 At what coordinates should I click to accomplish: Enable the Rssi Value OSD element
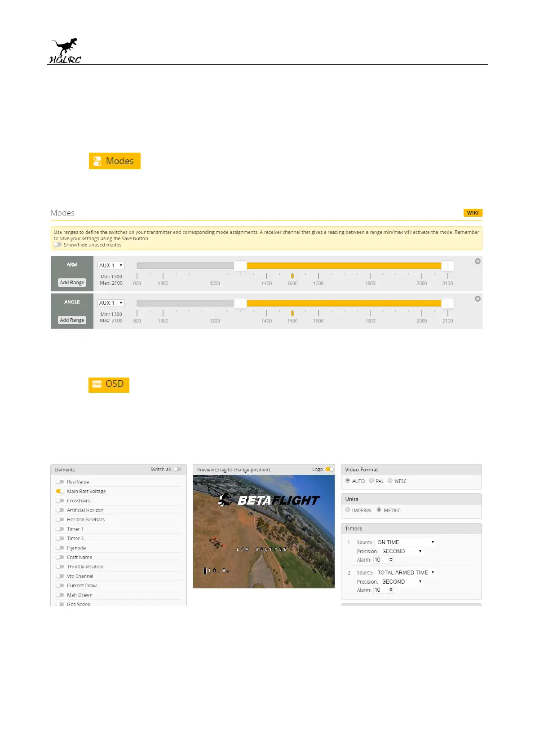tap(60, 482)
